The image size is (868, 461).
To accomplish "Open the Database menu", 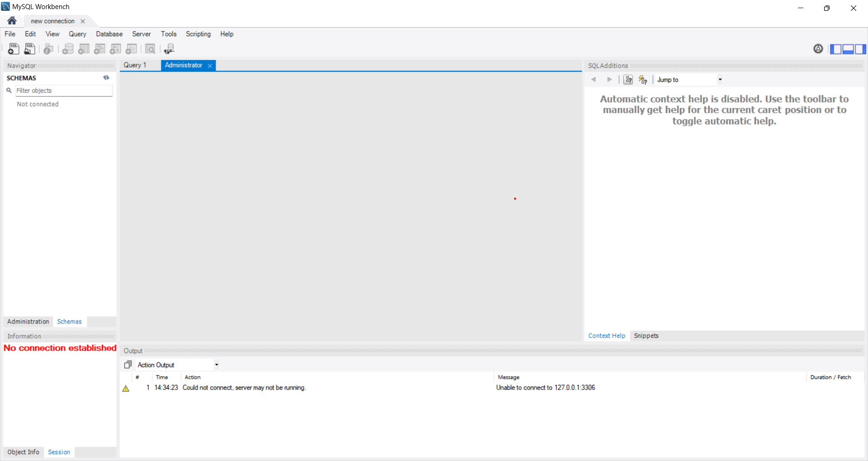I will (x=109, y=34).
